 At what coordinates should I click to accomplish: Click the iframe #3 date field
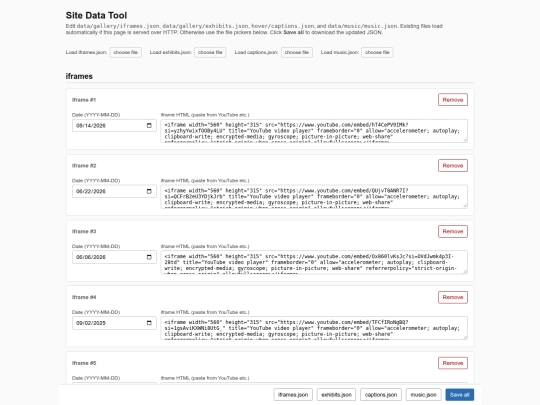(114, 257)
